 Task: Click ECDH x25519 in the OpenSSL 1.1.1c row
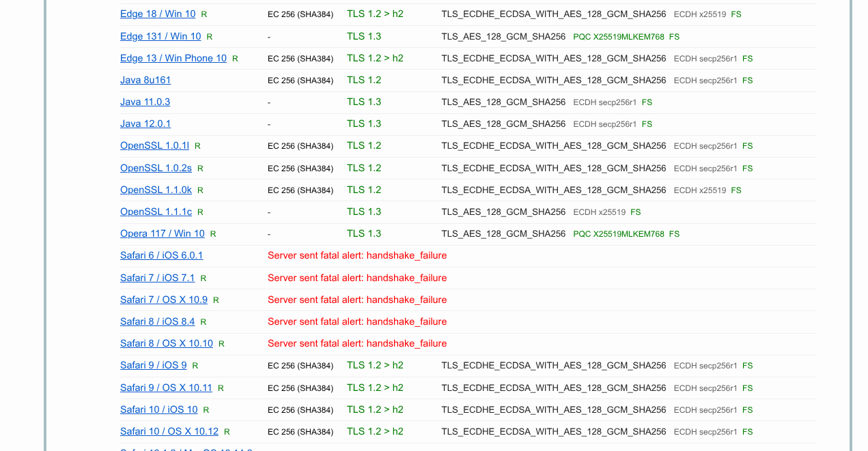click(x=600, y=212)
